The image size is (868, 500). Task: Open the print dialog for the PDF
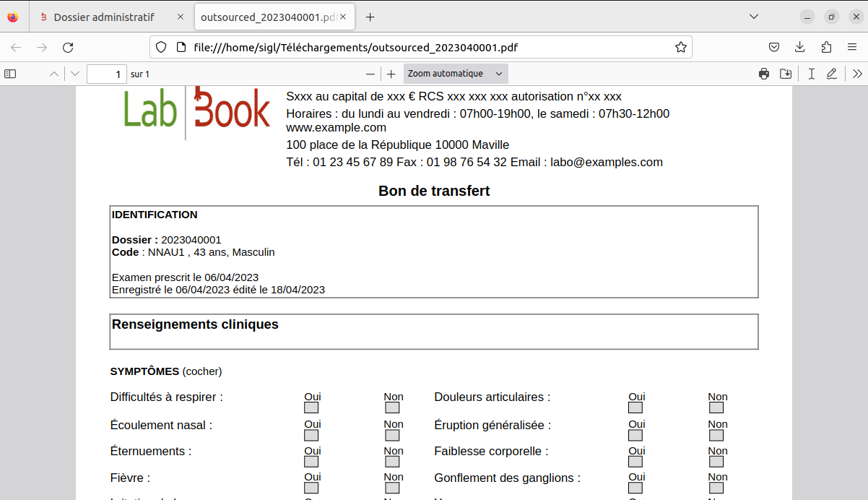pyautogui.click(x=764, y=73)
